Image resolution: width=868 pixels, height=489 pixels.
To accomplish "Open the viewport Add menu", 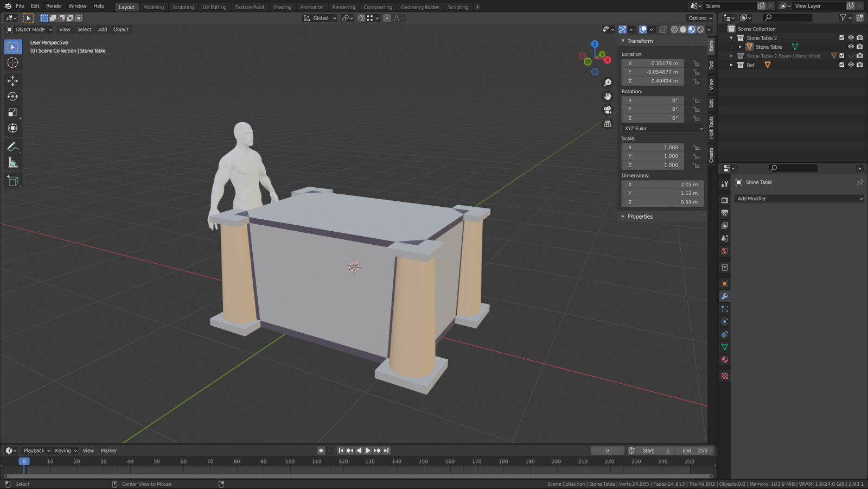I will (103, 29).
